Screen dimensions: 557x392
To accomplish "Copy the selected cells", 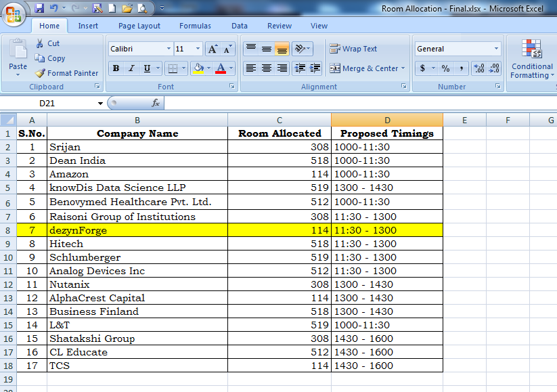I will pos(50,58).
